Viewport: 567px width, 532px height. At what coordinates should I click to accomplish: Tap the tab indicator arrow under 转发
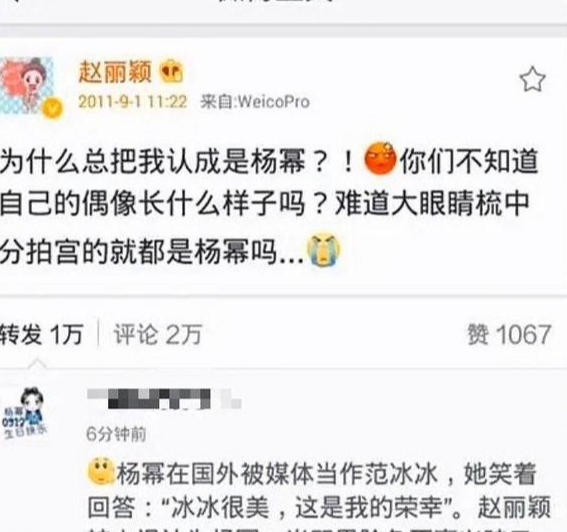point(38,364)
